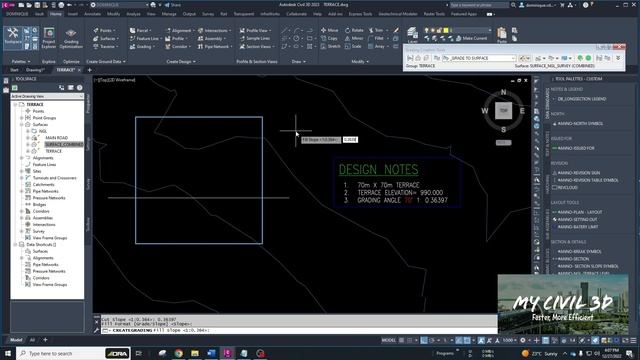Select the Rotate tool

[354, 31]
